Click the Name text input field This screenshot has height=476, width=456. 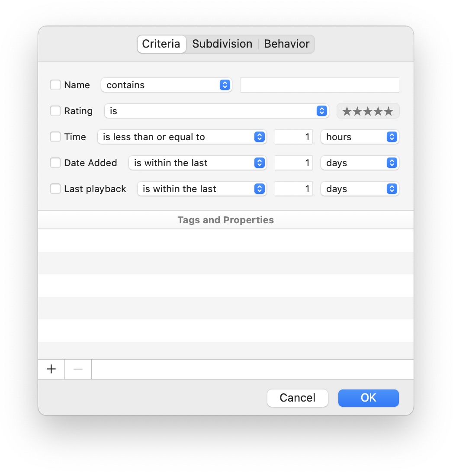319,85
